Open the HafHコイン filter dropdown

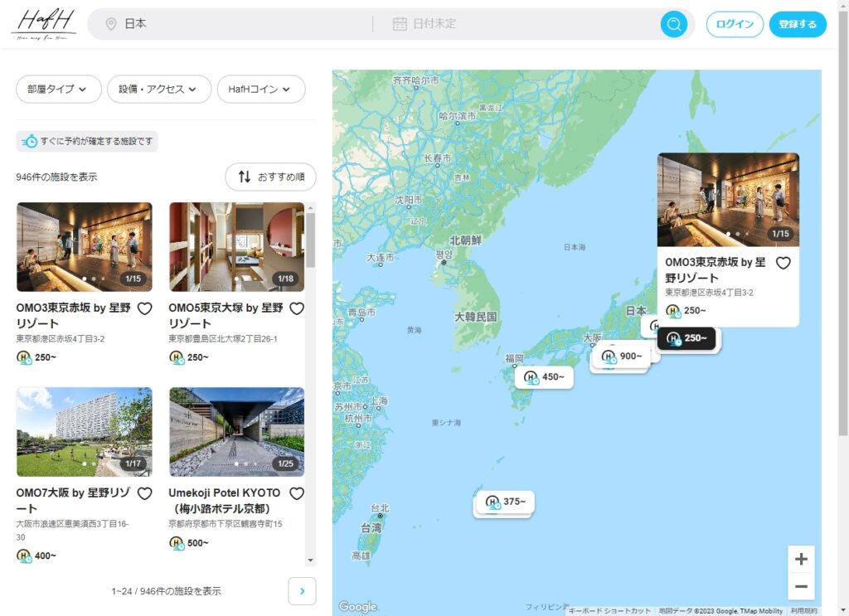pos(261,89)
